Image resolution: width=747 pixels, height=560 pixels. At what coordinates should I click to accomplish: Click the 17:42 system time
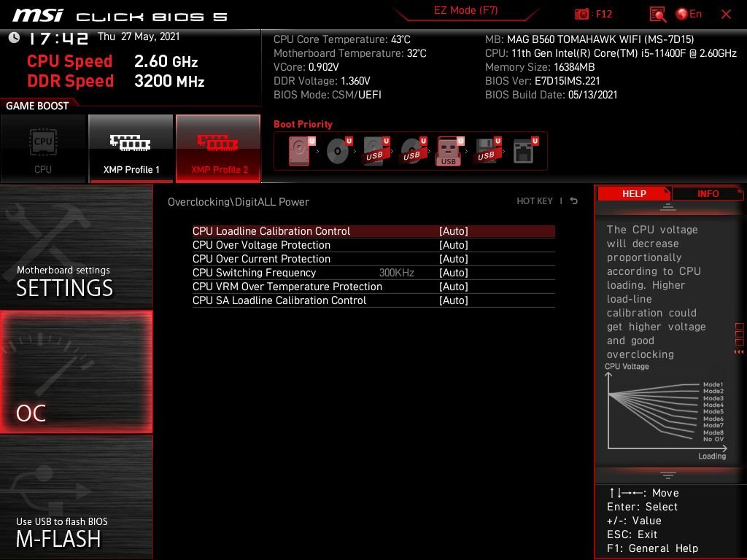[x=58, y=39]
